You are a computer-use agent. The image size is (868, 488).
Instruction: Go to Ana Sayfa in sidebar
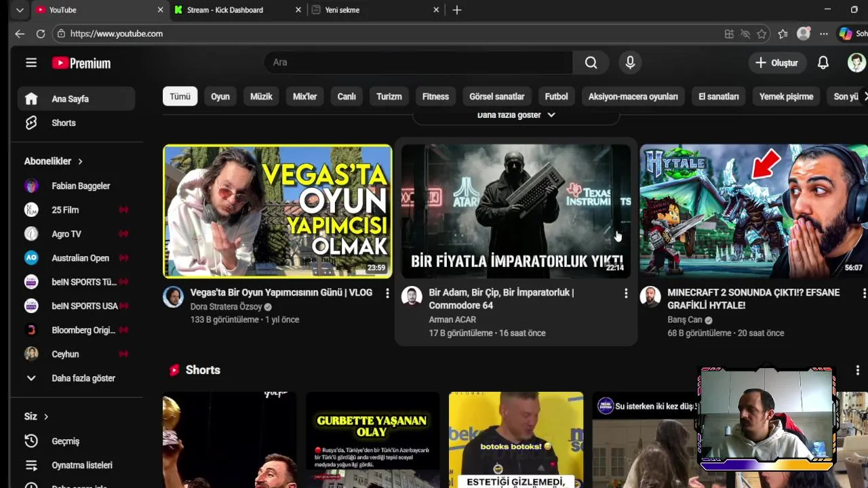76,99
